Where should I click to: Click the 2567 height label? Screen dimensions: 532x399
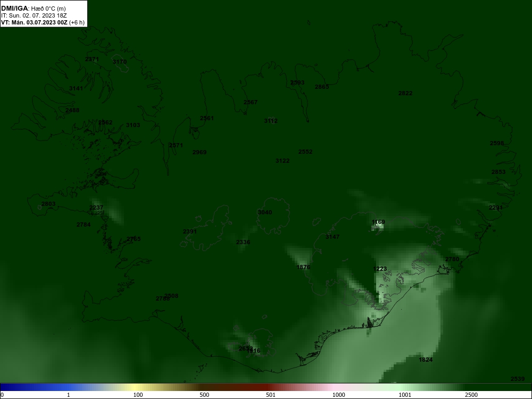(251, 102)
